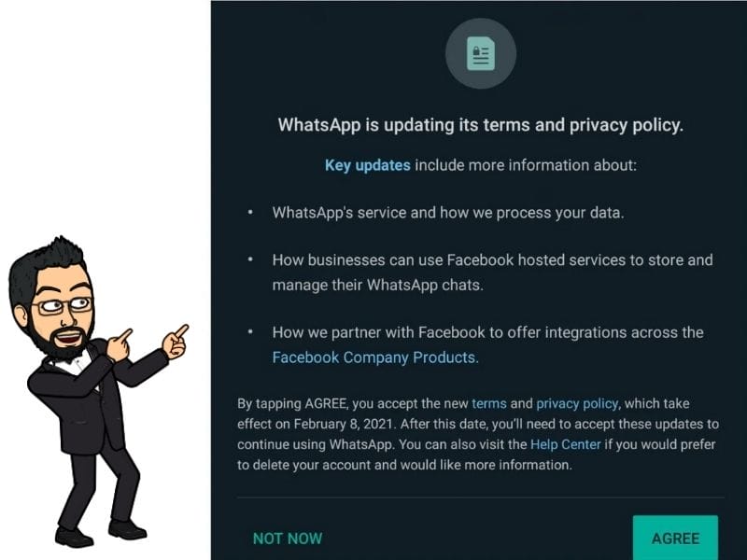Tap the green AGREE button

tap(675, 539)
